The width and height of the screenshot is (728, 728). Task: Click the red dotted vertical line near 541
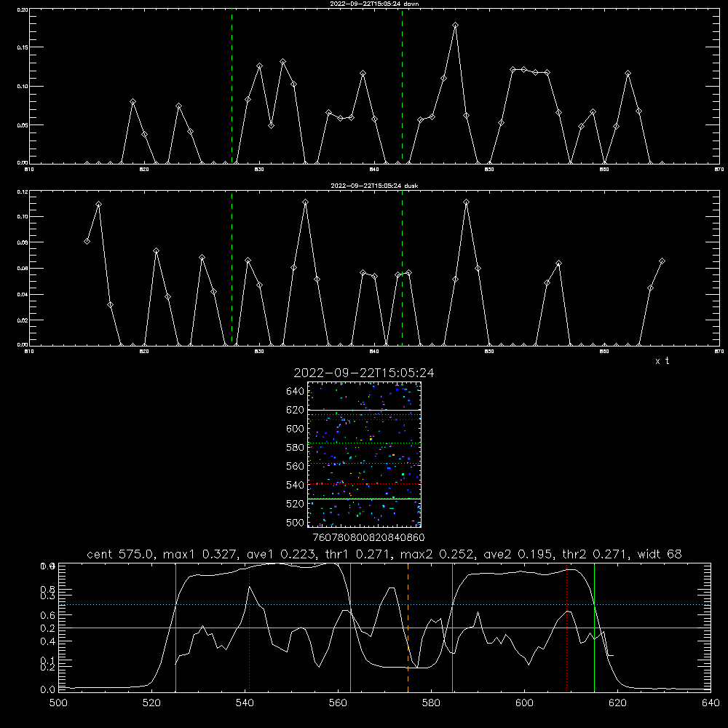tap(249, 628)
